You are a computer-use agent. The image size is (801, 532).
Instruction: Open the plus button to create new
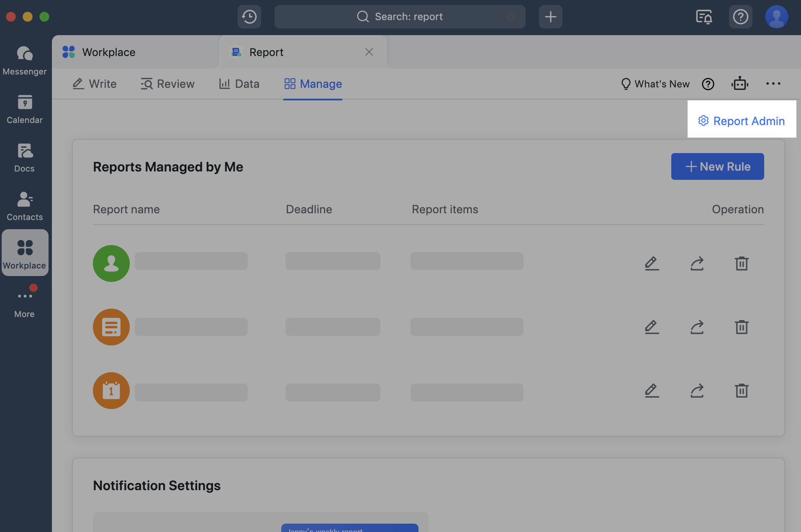point(550,17)
